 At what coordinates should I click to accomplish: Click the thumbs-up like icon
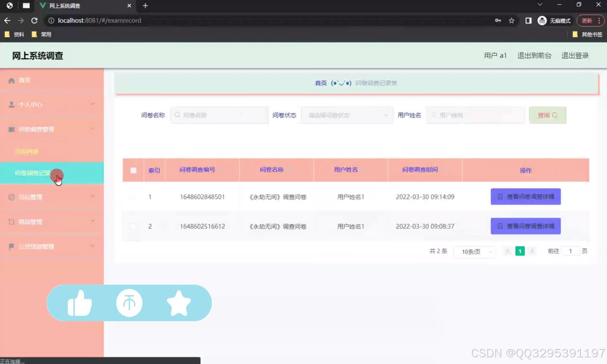pyautogui.click(x=80, y=303)
